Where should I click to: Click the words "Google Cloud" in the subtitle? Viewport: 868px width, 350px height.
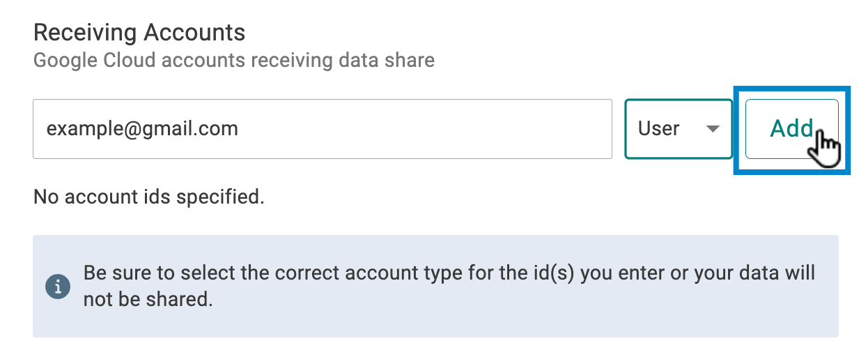(95, 60)
